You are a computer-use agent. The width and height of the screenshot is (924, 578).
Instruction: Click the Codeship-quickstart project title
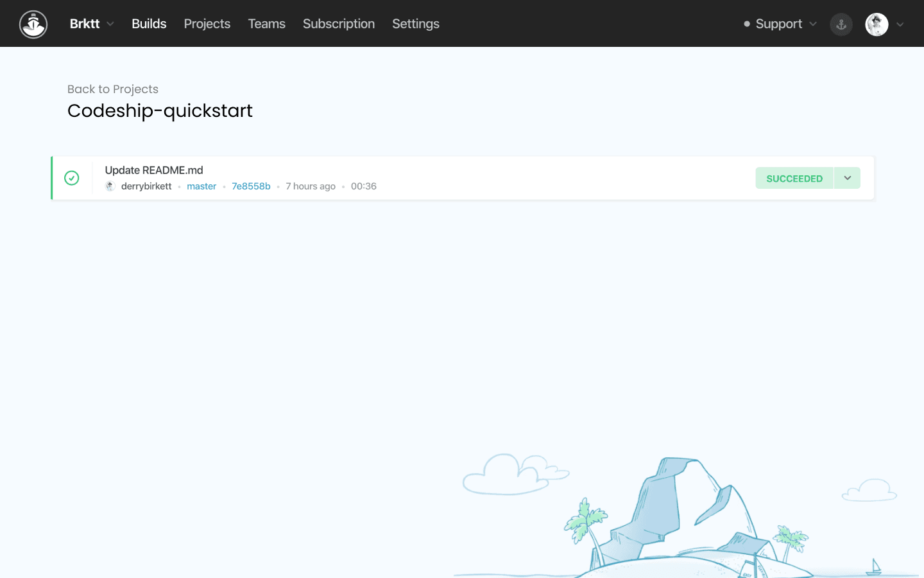point(160,110)
